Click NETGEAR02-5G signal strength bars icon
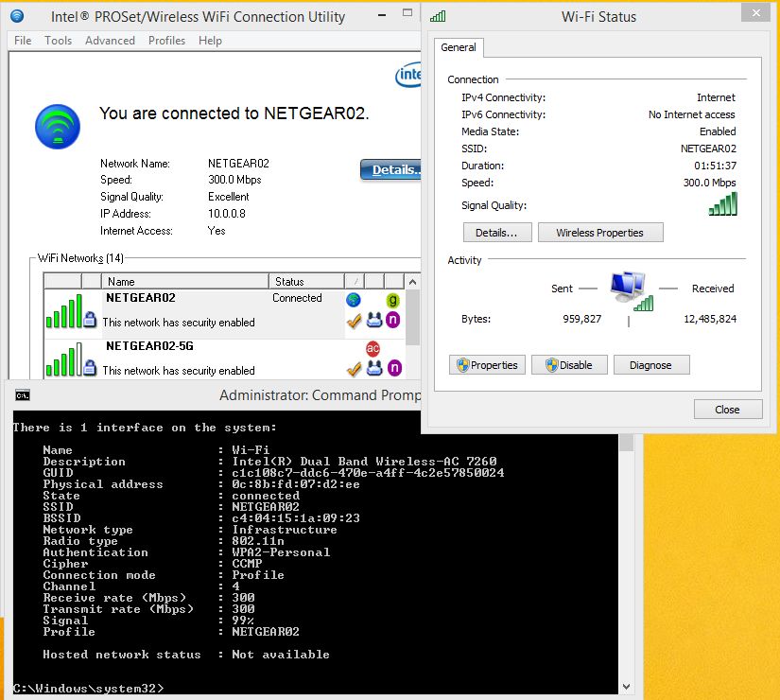 63,359
